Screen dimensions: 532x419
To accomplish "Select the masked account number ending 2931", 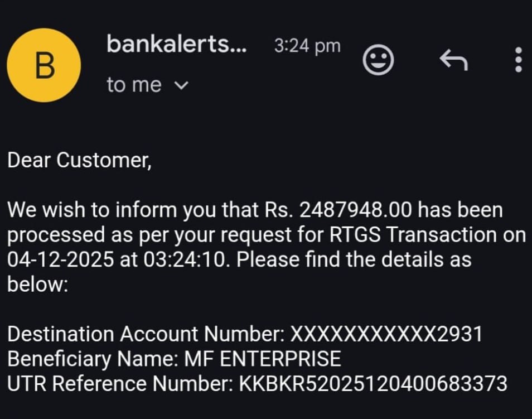I will (386, 334).
